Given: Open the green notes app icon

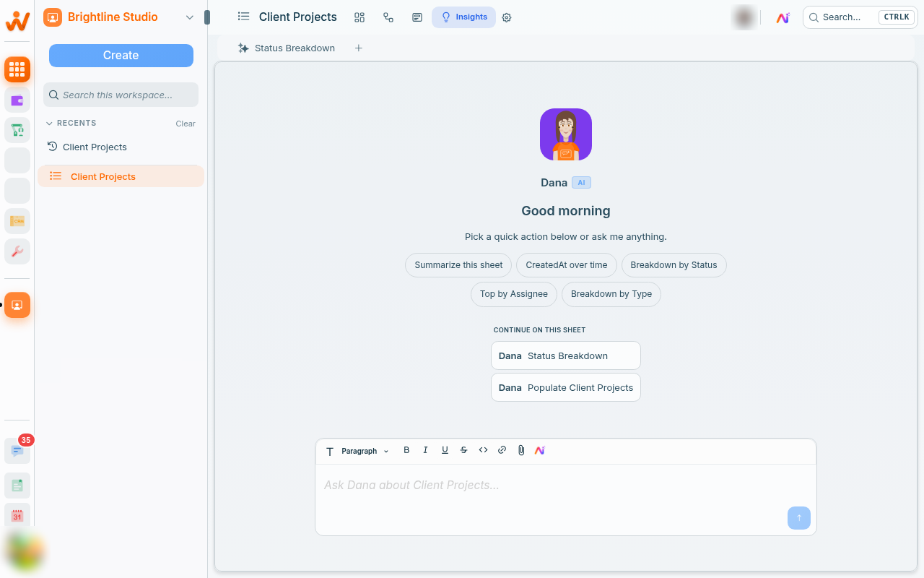Looking at the screenshot, I should coord(17,486).
